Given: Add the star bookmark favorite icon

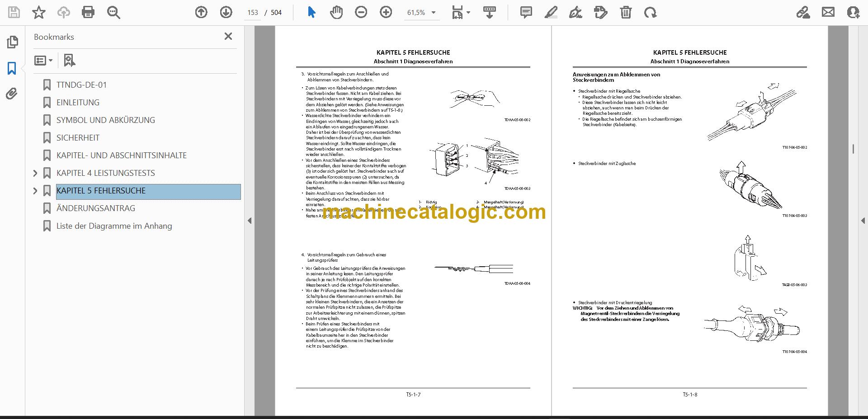Looking at the screenshot, I should pyautogui.click(x=39, y=12).
